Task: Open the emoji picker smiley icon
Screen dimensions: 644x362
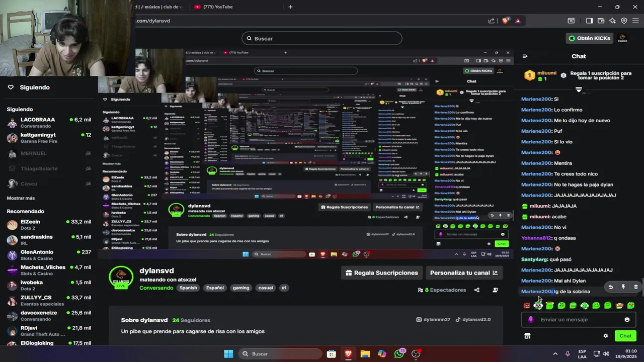Action: tap(627, 319)
